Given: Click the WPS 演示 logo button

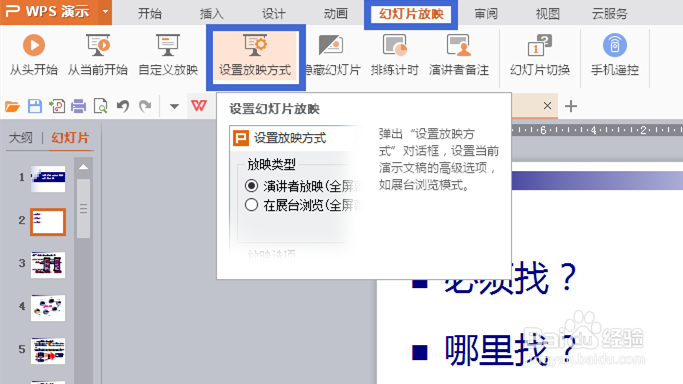Looking at the screenshot, I should pos(48,12).
